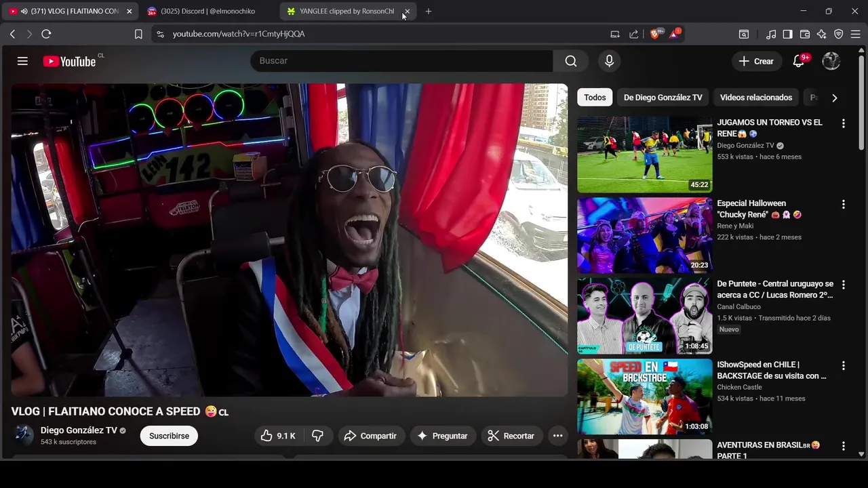Open options for Especial Halloween video

843,204
